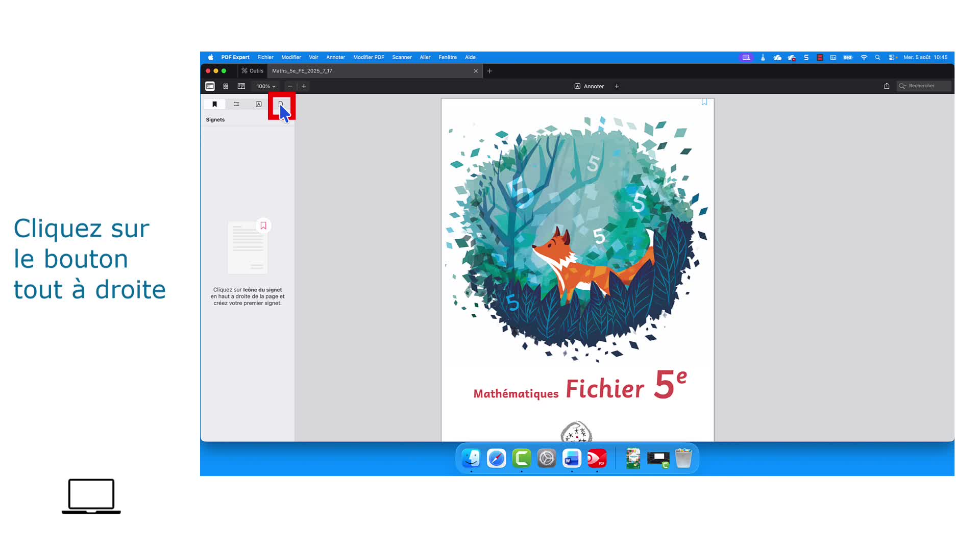Open the Voir menu
This screenshot has width=980, height=551.
coord(313,57)
